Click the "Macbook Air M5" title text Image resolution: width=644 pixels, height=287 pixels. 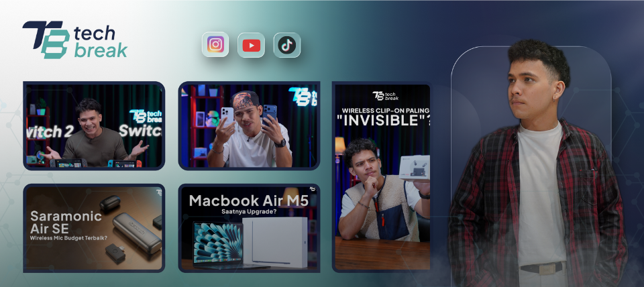click(248, 200)
